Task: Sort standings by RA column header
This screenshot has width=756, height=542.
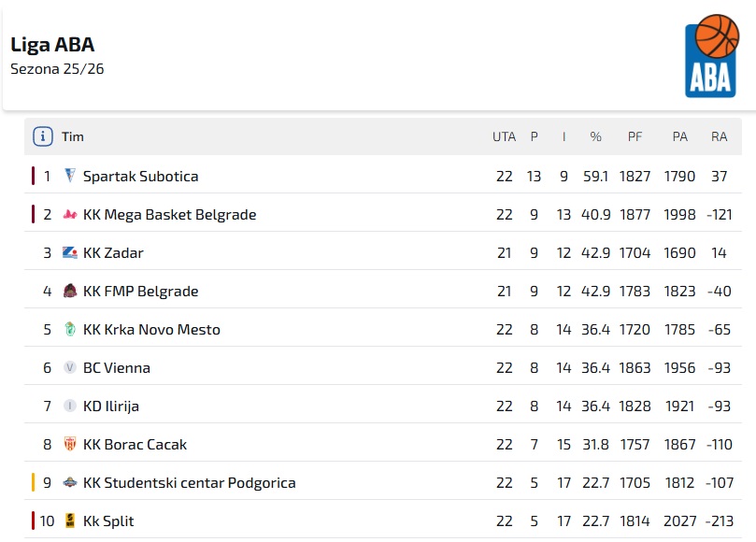Action: tap(719, 136)
